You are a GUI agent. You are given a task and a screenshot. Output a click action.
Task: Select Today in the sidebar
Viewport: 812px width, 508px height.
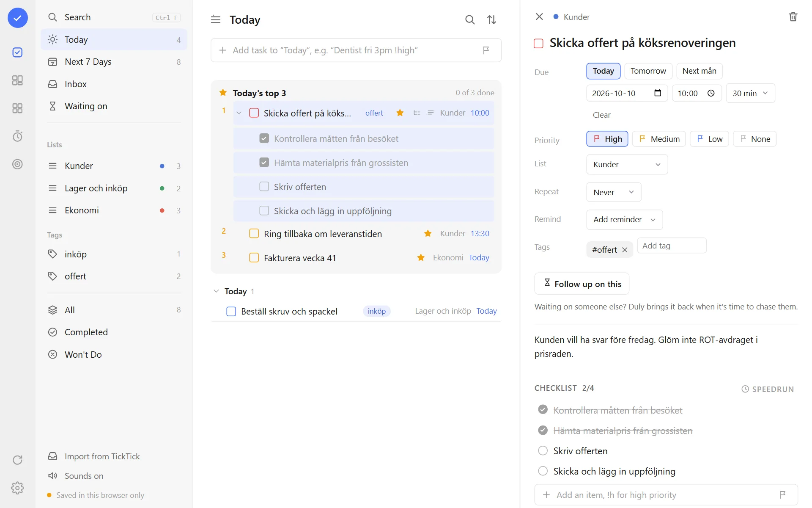point(114,40)
